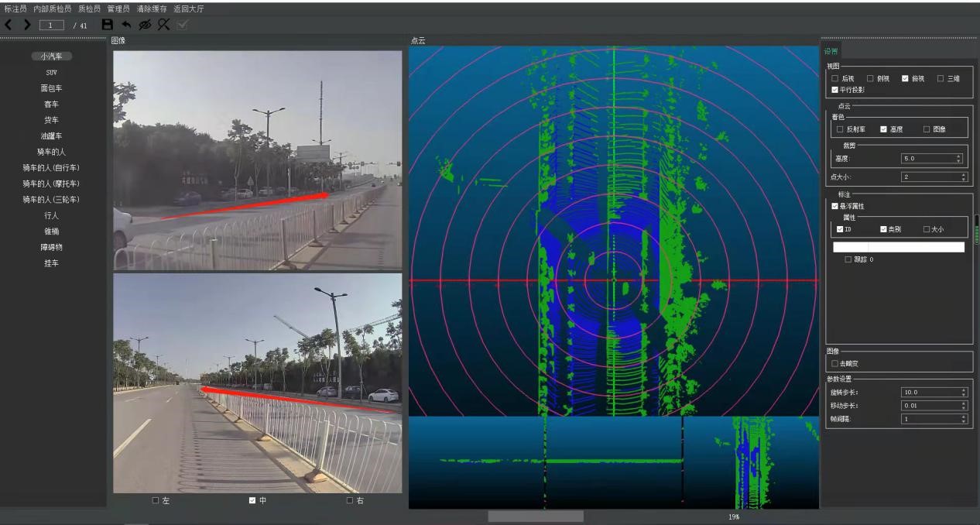
Task: Click the 旋转步长 spinner arrows
Action: pyautogui.click(x=963, y=393)
